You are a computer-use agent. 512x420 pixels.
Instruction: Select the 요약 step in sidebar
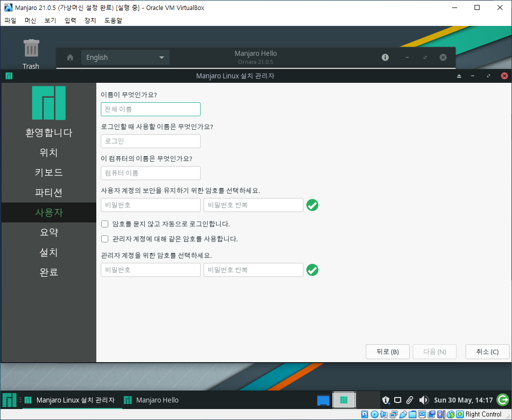49,232
